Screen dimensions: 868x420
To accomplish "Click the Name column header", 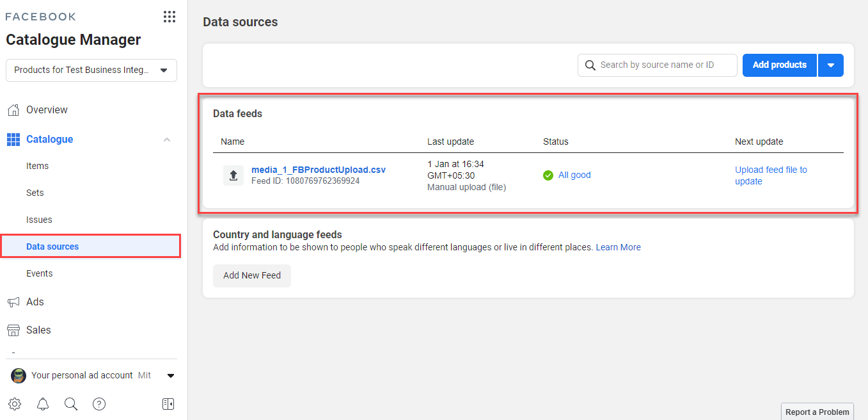I will [233, 141].
